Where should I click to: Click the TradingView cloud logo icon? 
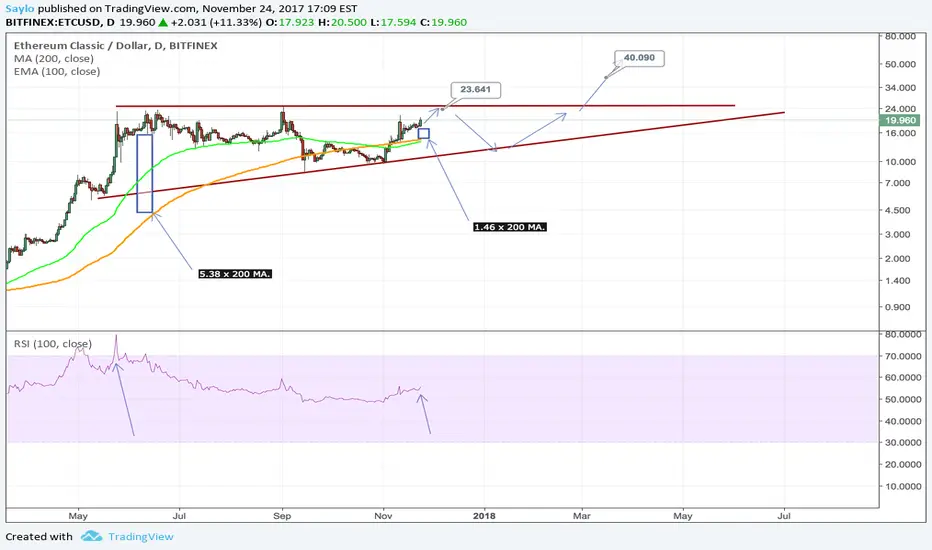(x=92, y=536)
